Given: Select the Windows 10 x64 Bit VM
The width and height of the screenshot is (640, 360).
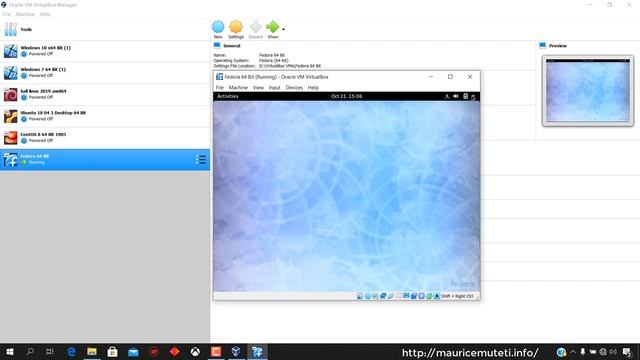Looking at the screenshot, I should 105,51.
